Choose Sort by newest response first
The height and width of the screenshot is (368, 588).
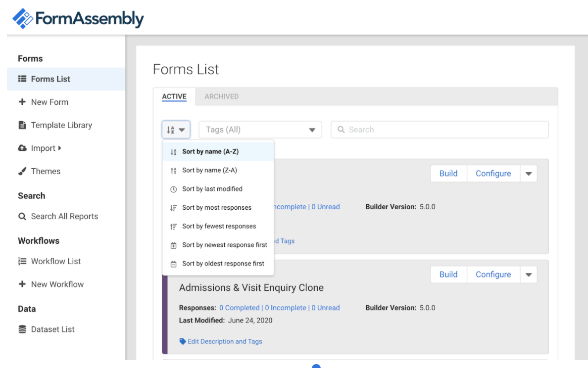click(218, 245)
